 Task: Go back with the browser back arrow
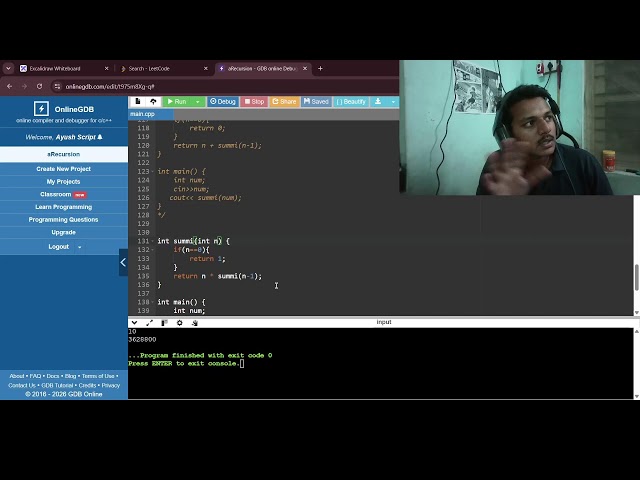[9, 87]
